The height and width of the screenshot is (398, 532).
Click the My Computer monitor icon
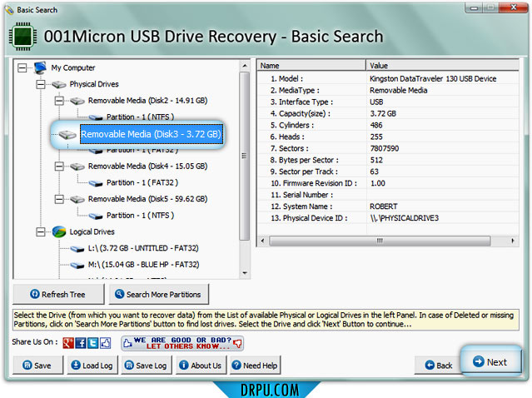40,68
